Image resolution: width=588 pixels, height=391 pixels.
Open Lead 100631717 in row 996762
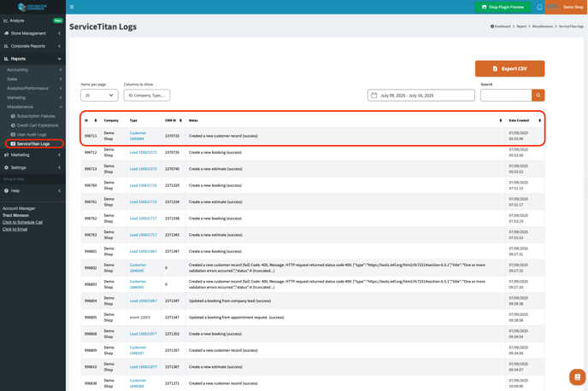point(143,219)
